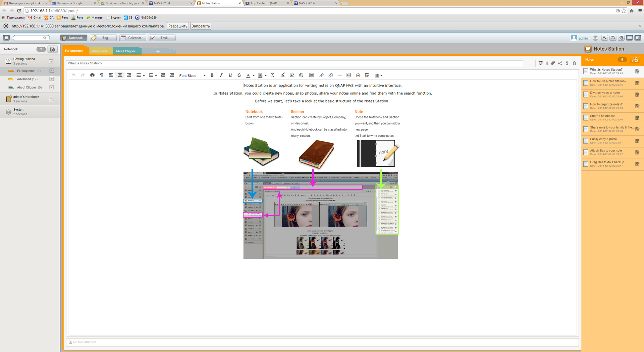
Task: Click the Calendar button
Action: pyautogui.click(x=132, y=38)
